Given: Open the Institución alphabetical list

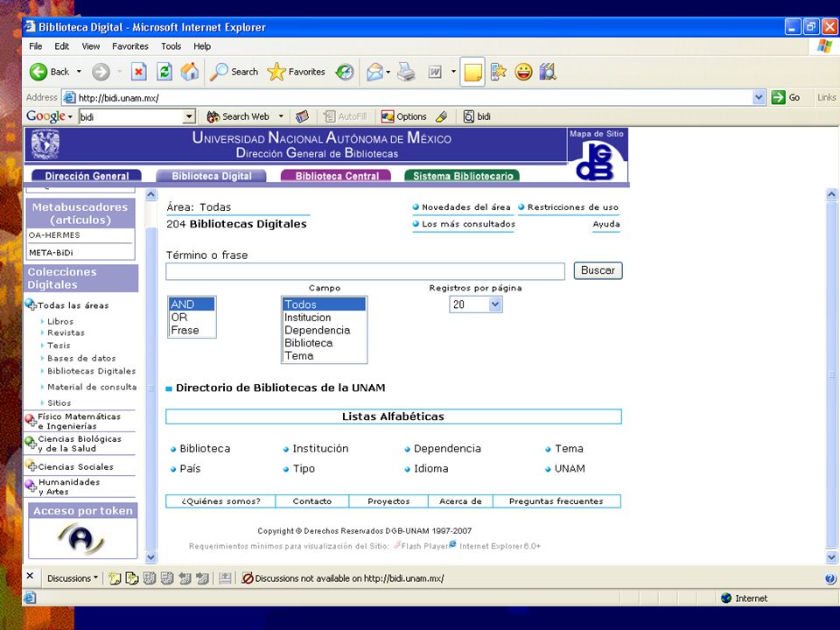Looking at the screenshot, I should 320,448.
